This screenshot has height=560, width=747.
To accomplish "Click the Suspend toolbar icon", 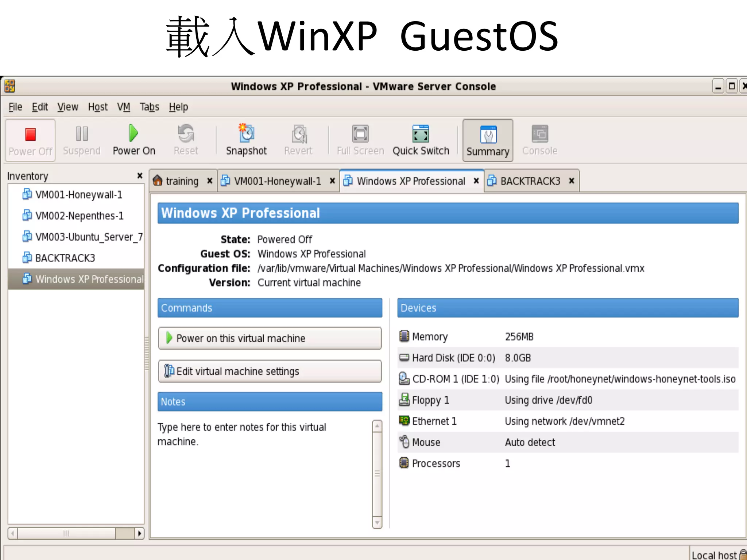I will tap(82, 134).
